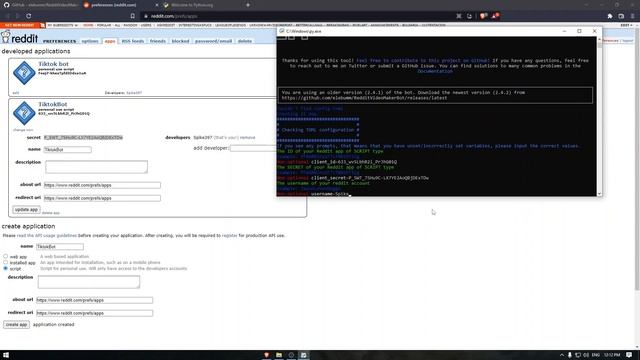Open the delete preferences tab

click(x=245, y=41)
